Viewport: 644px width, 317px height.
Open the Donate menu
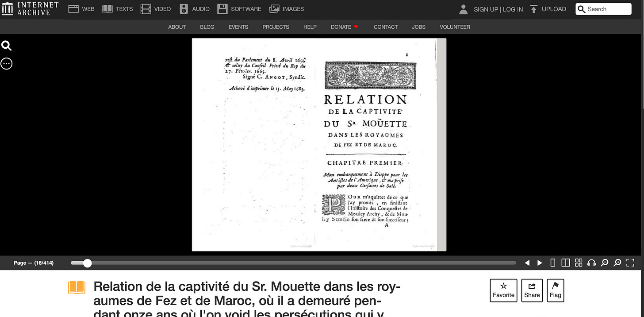tap(344, 27)
